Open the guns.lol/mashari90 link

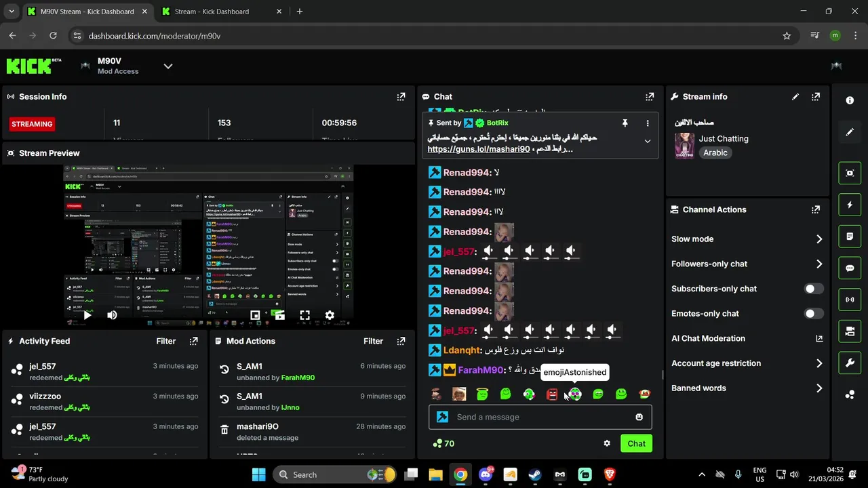tap(479, 149)
